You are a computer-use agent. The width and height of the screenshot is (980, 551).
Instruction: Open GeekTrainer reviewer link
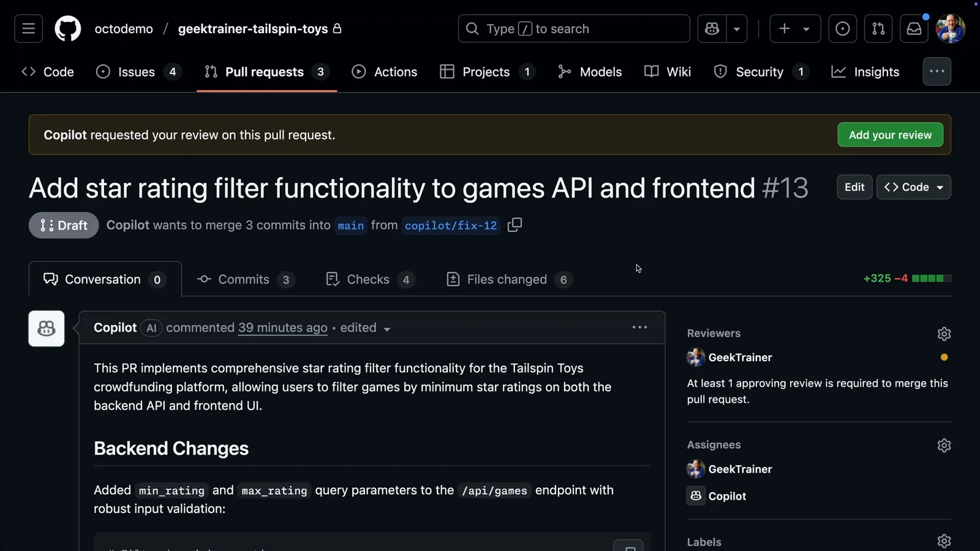(740, 357)
